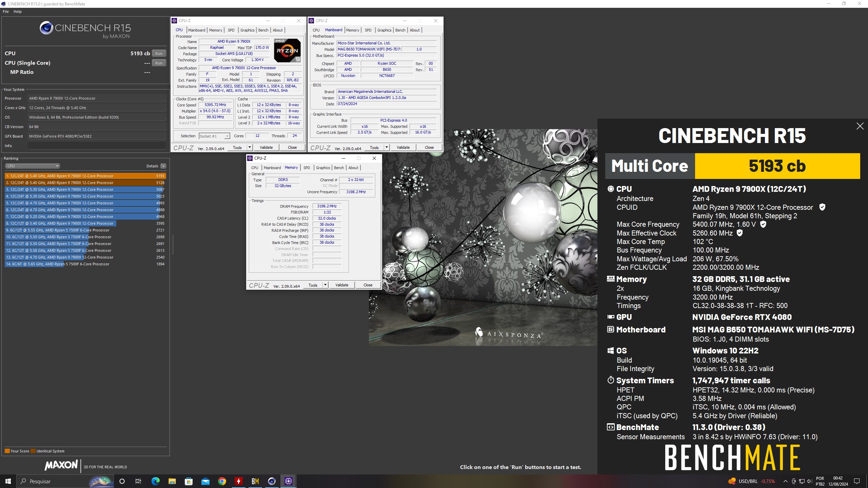Screen dimensions: 868x488
Task: Open USD/BRL currency widget on taskbar
Action: point(751,481)
